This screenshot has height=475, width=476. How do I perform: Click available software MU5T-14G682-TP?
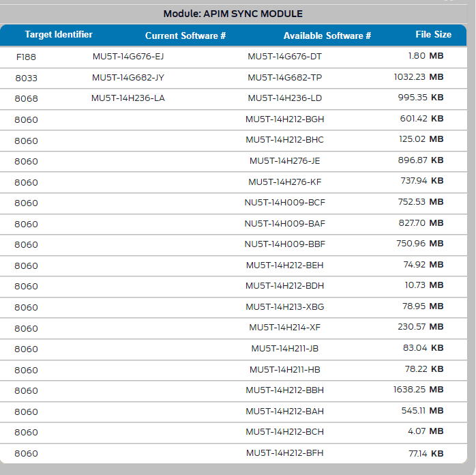click(x=284, y=77)
